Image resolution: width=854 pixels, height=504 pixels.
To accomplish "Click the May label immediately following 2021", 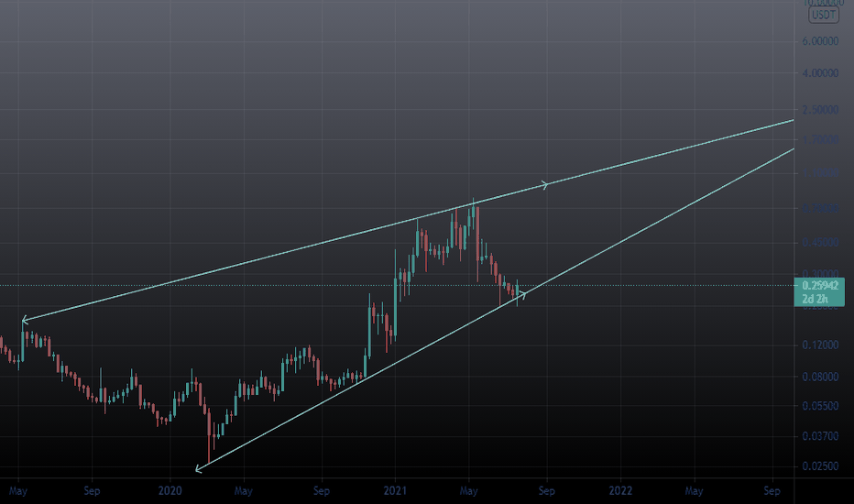I will [x=468, y=491].
